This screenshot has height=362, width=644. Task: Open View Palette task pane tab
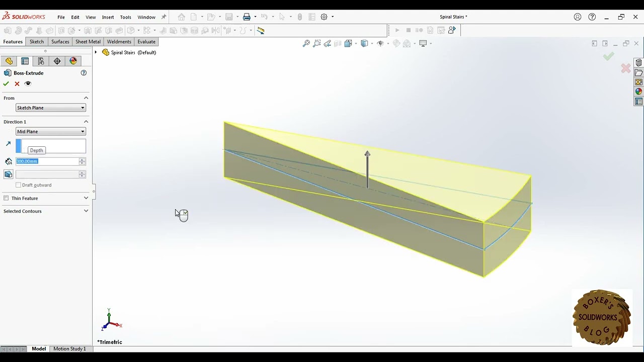click(638, 82)
